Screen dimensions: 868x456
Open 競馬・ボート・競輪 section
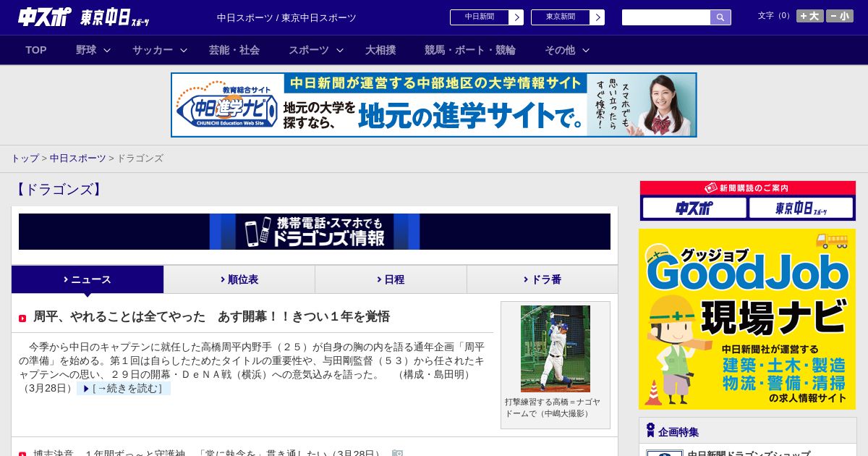470,50
